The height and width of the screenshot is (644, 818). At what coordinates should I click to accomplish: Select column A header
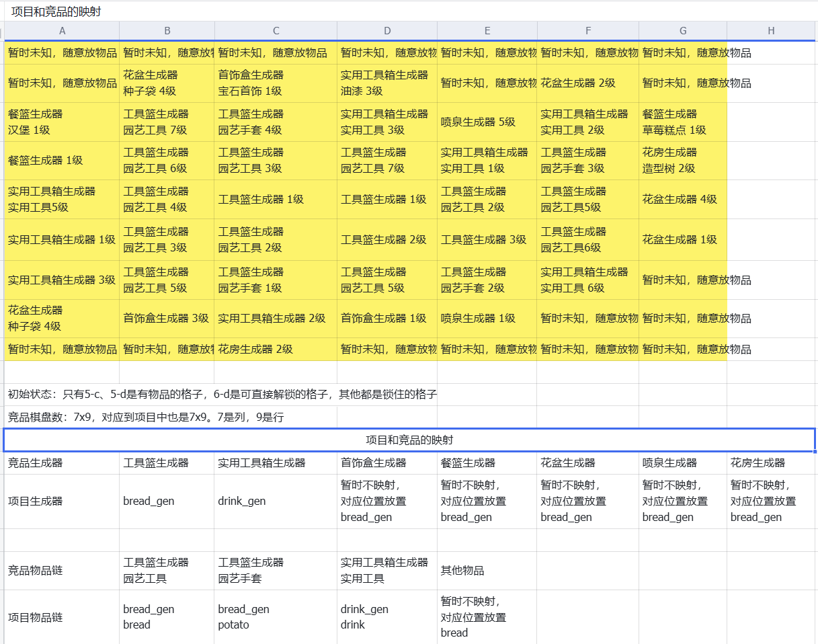[62, 31]
